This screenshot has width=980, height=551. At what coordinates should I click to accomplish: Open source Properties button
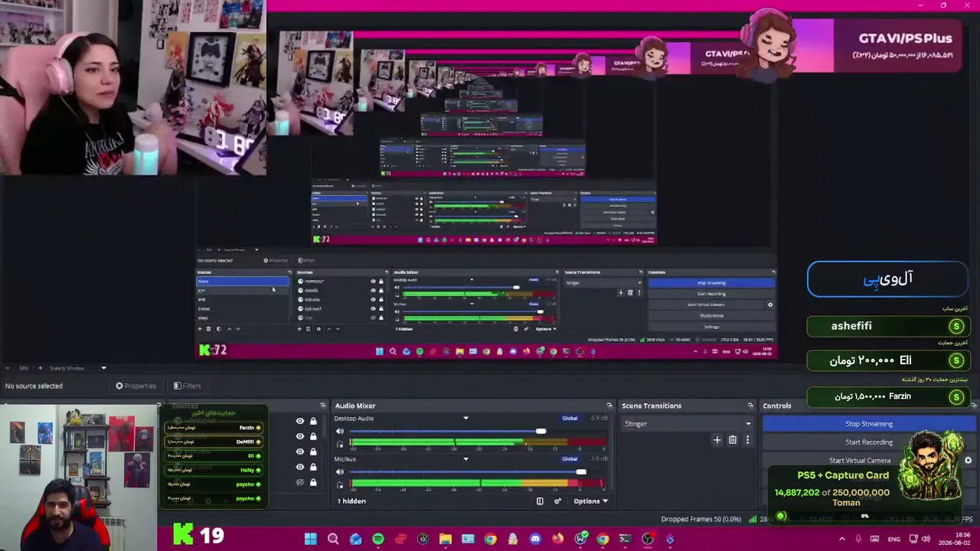[136, 386]
